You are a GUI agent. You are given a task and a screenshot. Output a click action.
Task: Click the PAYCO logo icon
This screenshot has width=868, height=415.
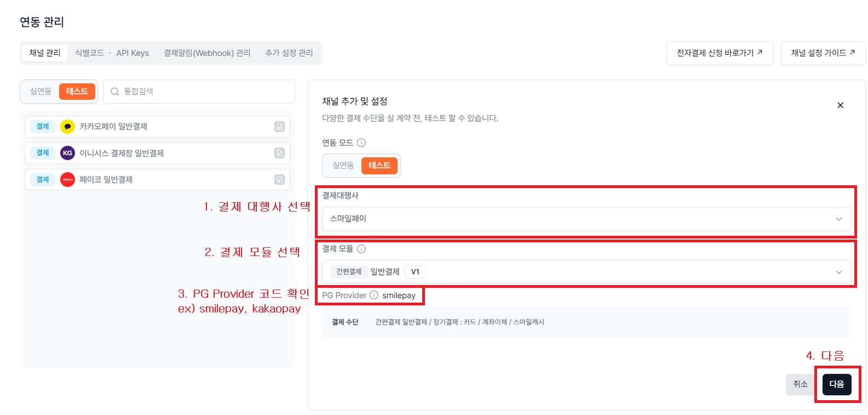[x=67, y=179]
